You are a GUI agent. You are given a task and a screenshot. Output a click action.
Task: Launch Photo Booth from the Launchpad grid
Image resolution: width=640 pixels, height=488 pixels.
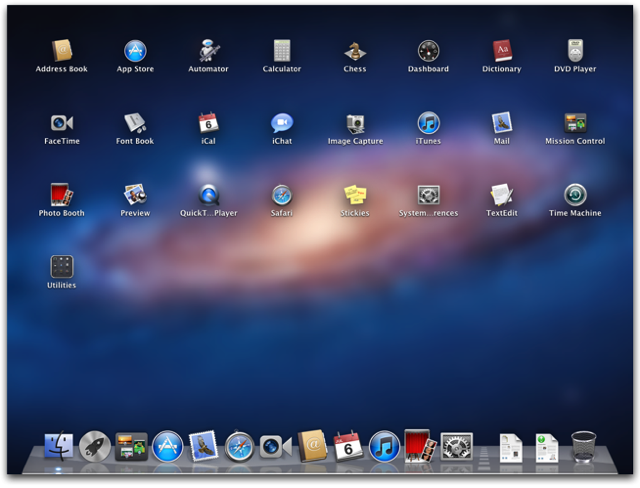pyautogui.click(x=62, y=195)
